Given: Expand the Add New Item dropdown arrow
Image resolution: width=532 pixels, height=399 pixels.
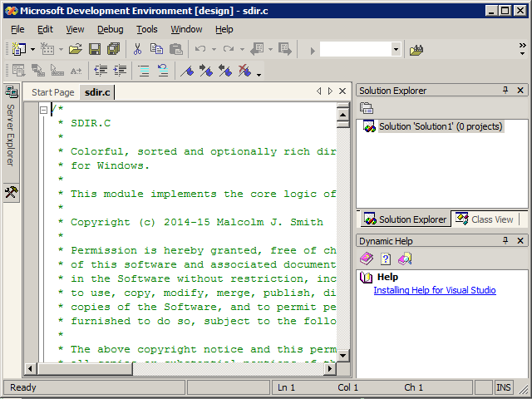Looking at the screenshot, I should 61,50.
